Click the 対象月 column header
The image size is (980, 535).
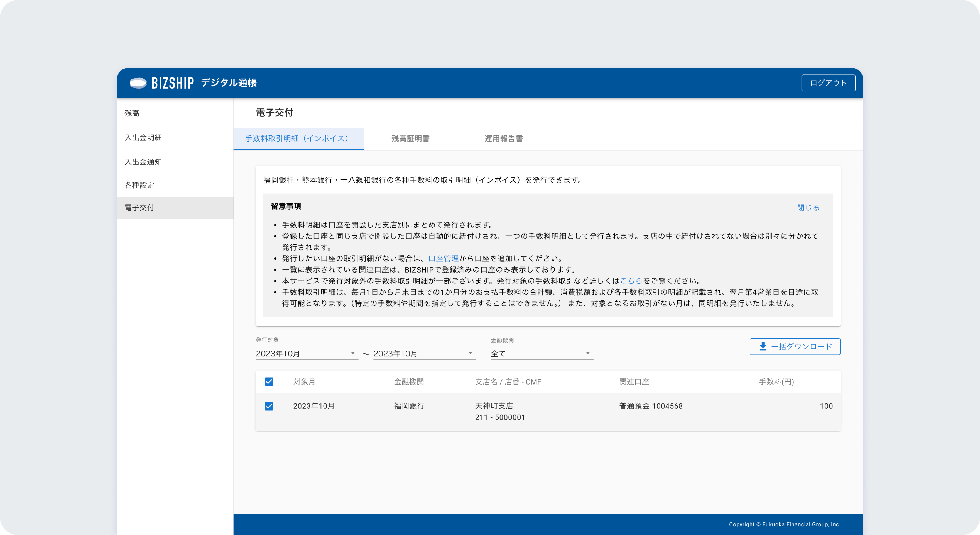point(304,381)
